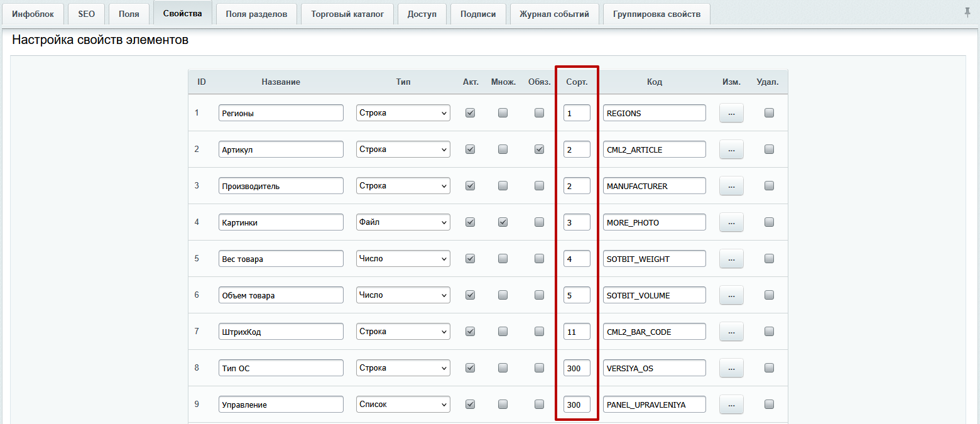Open edit settings for the CML2_ARTICLE property
Image resolution: width=980 pixels, height=424 pixels.
(x=731, y=149)
